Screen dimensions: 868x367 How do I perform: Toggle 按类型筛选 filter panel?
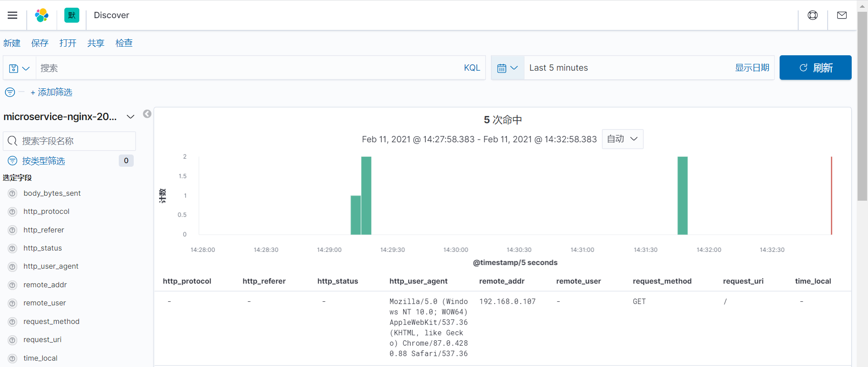[44, 161]
